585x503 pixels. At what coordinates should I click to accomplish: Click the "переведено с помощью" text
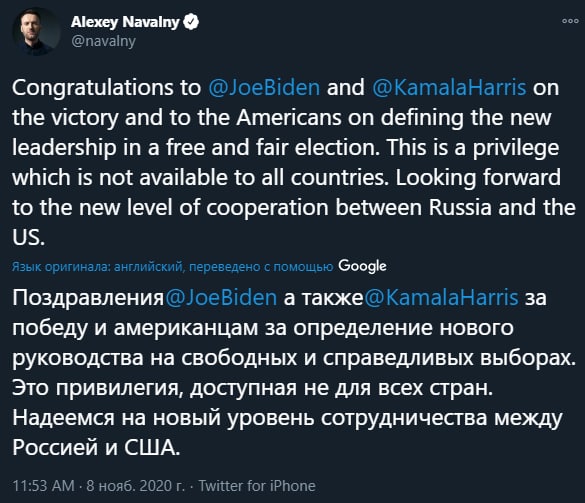pyautogui.click(x=261, y=267)
